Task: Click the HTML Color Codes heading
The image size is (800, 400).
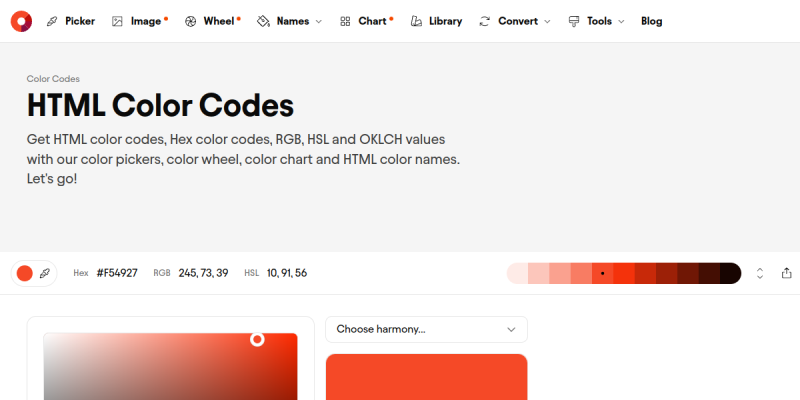Action: (x=160, y=105)
